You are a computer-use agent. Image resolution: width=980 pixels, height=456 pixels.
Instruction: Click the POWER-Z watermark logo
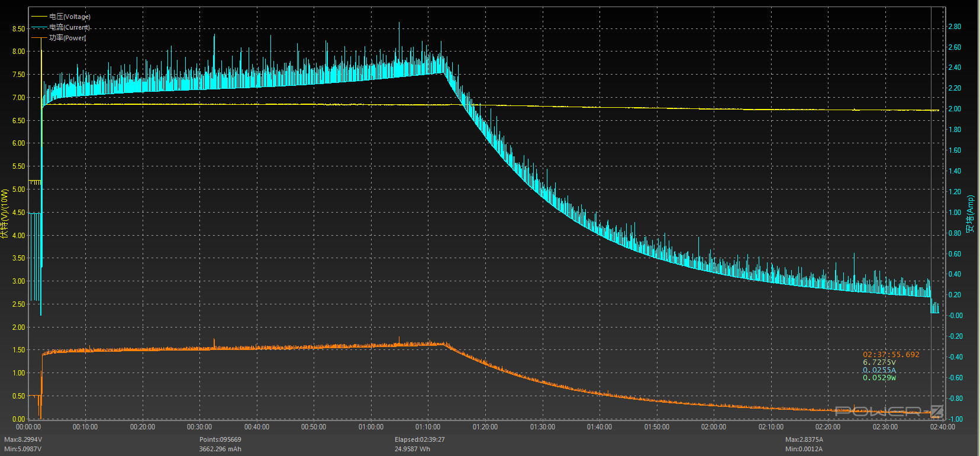pyautogui.click(x=888, y=410)
